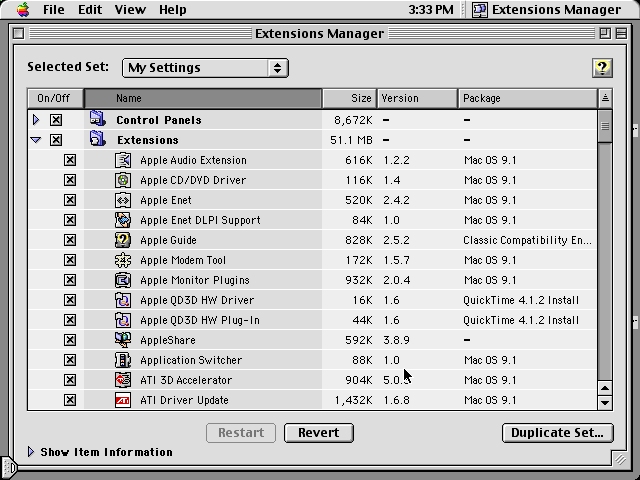Viewport: 640px width, 480px height.
Task: Click the list scrollbar thumb
Action: point(605,126)
